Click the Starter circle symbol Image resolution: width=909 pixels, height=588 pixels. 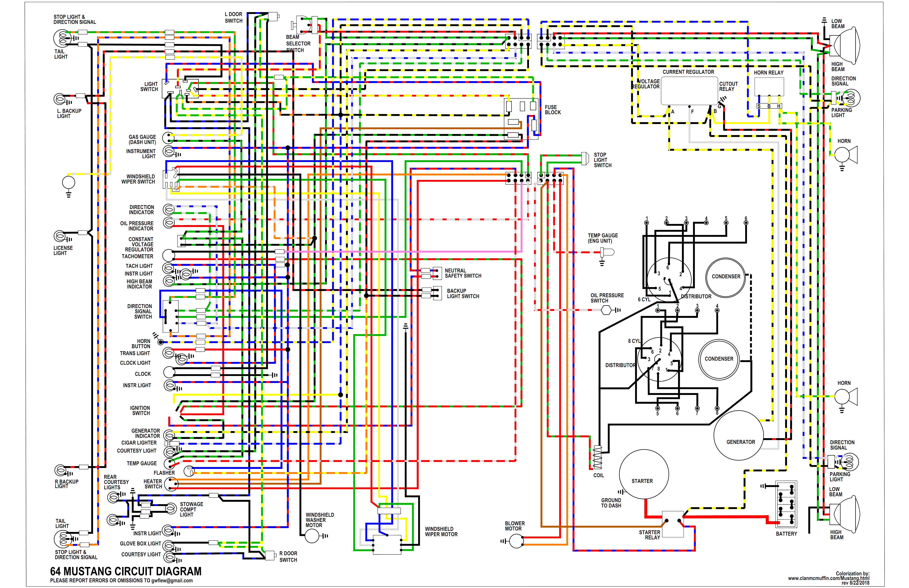click(x=644, y=474)
